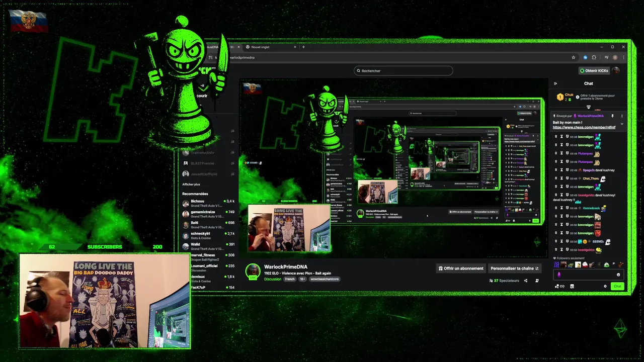Open recommended channel Bichouu

[208, 203]
